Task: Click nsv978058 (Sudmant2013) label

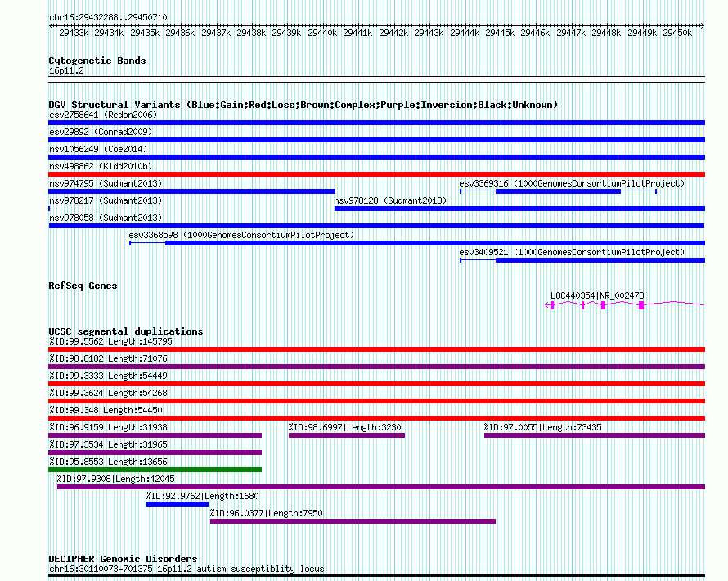Action: [x=106, y=218]
